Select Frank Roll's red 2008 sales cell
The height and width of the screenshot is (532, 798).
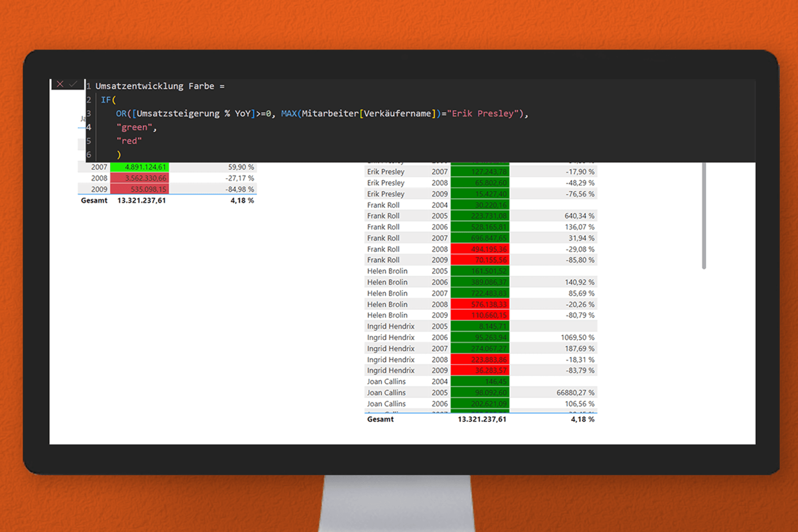coord(480,249)
